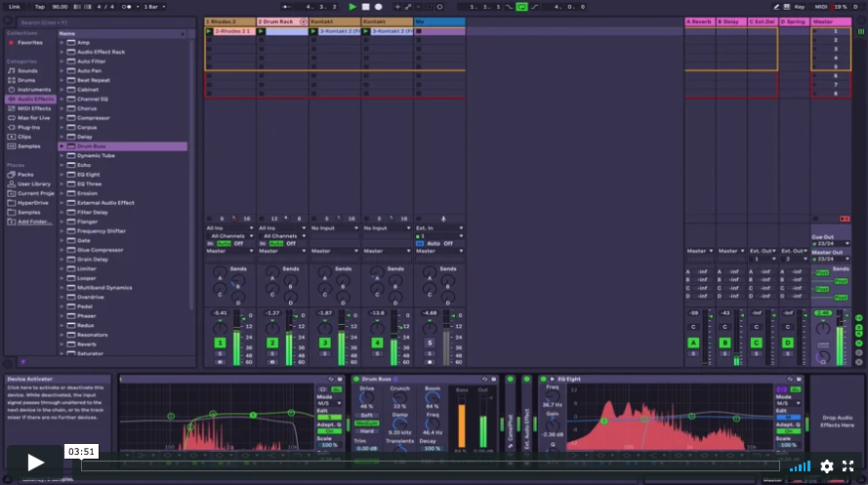Image resolution: width=868 pixels, height=485 pixels.
Task: Launch the Drum Rack track's first clip
Action: tap(261, 31)
